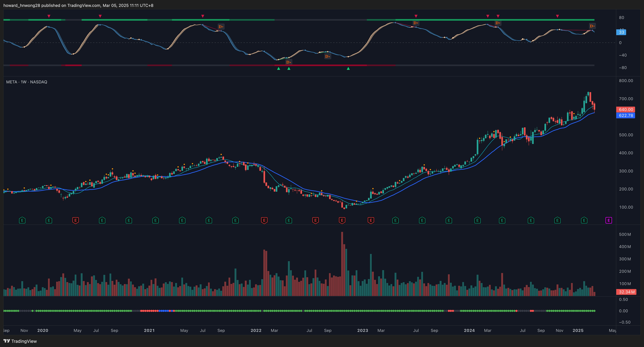The width and height of the screenshot is (644, 347).
Task: Click the red 32.34 M volume label
Action: [627, 292]
